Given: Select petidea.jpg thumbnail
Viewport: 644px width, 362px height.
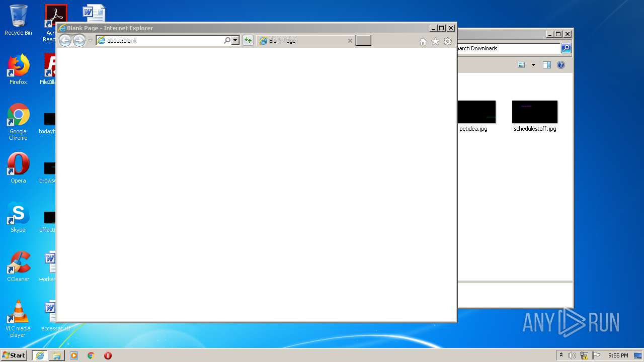Looking at the screenshot, I should [476, 112].
